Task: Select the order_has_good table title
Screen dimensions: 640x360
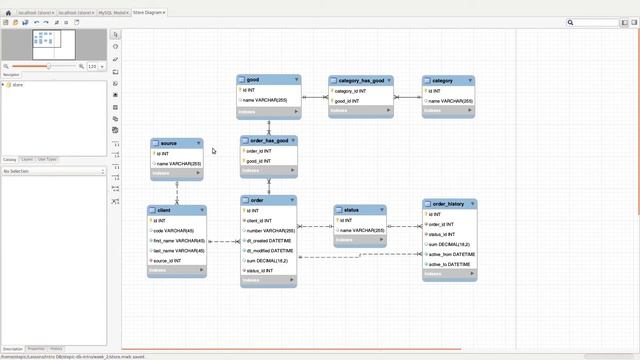Action: tap(269, 140)
